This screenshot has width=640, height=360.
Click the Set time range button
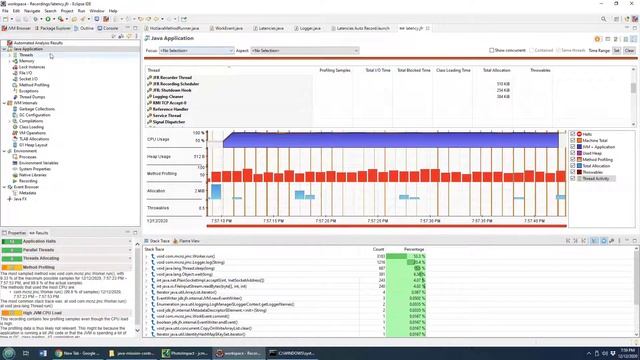click(616, 51)
